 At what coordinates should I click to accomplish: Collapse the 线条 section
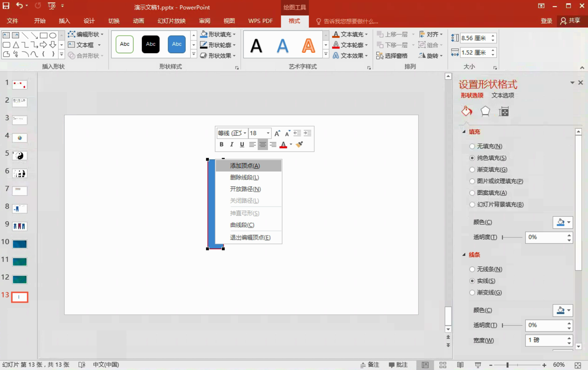point(464,255)
